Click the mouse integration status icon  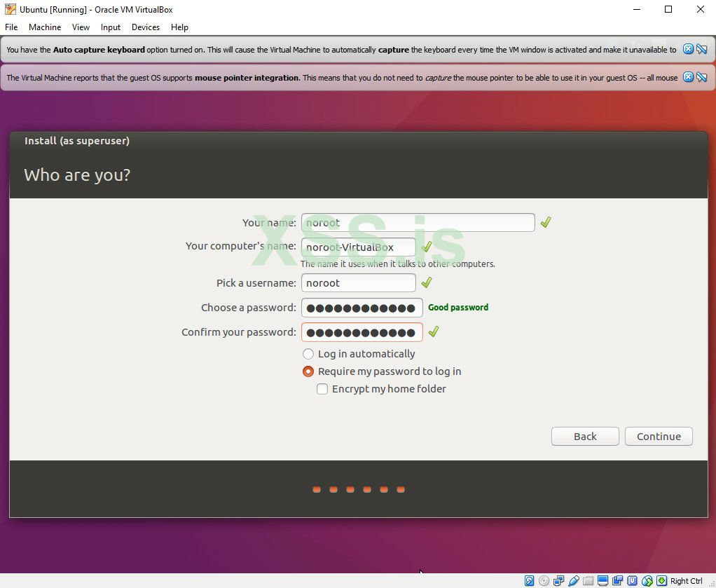tap(647, 581)
